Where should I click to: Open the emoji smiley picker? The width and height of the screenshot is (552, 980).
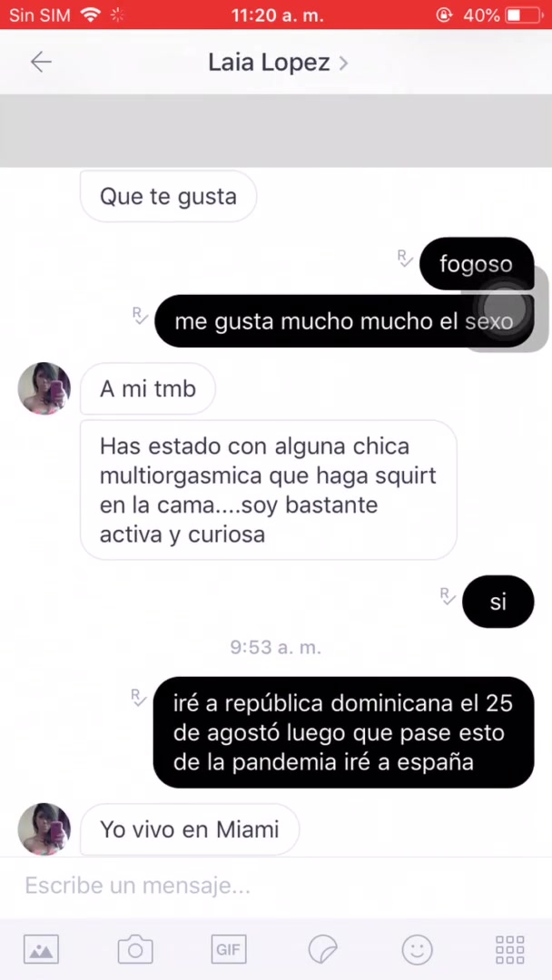(417, 950)
